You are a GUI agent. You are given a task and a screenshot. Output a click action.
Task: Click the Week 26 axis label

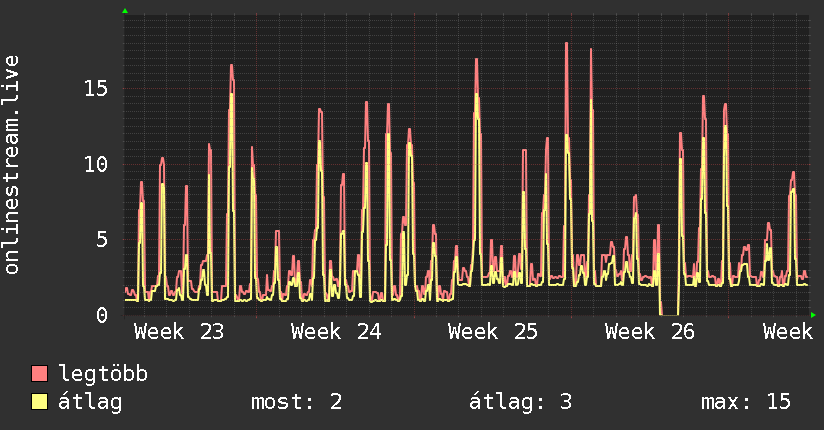(x=650, y=332)
